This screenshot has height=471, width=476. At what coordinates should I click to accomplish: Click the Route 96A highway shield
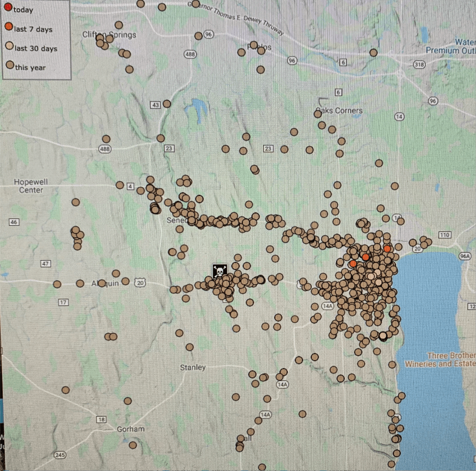[464, 256]
